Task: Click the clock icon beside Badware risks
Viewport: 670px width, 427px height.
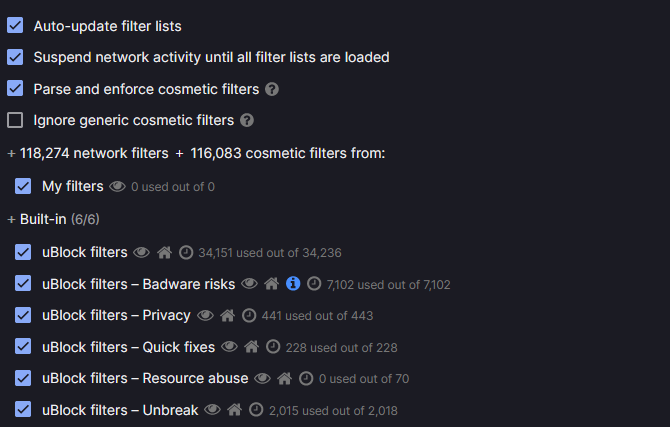Action: 314,284
